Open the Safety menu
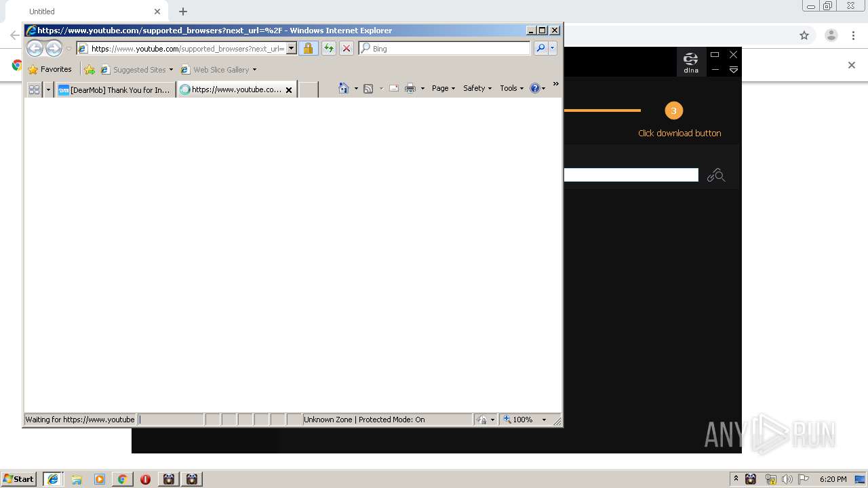Viewport: 868px width, 488px height. [x=477, y=88]
